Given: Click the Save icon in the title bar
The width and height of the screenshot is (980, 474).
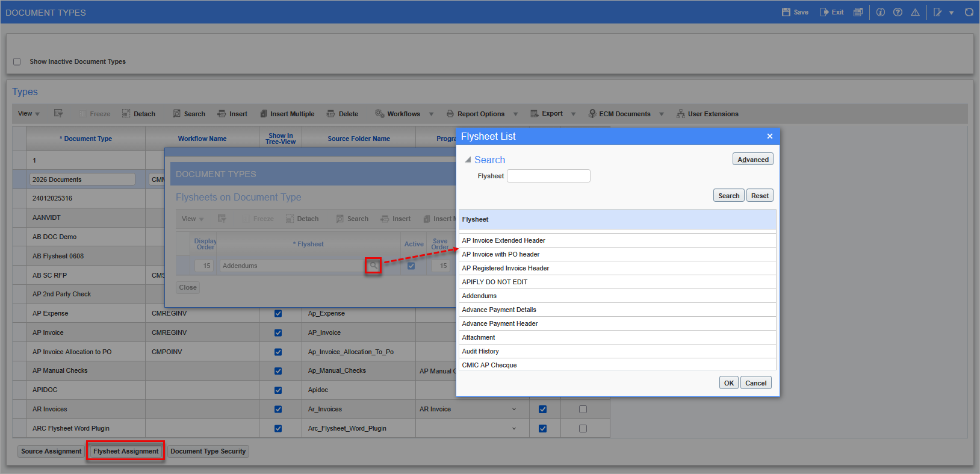Looking at the screenshot, I should 786,12.
